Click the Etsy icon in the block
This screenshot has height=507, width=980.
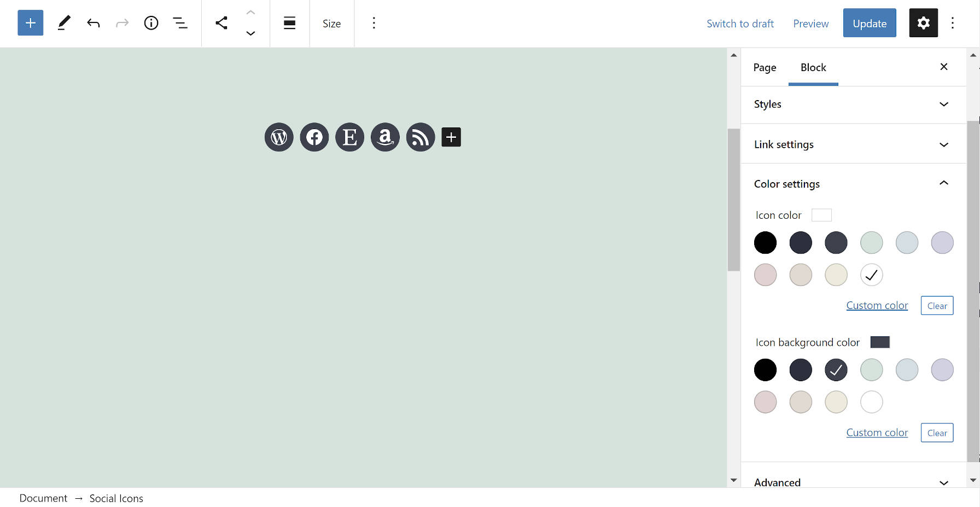pyautogui.click(x=349, y=137)
